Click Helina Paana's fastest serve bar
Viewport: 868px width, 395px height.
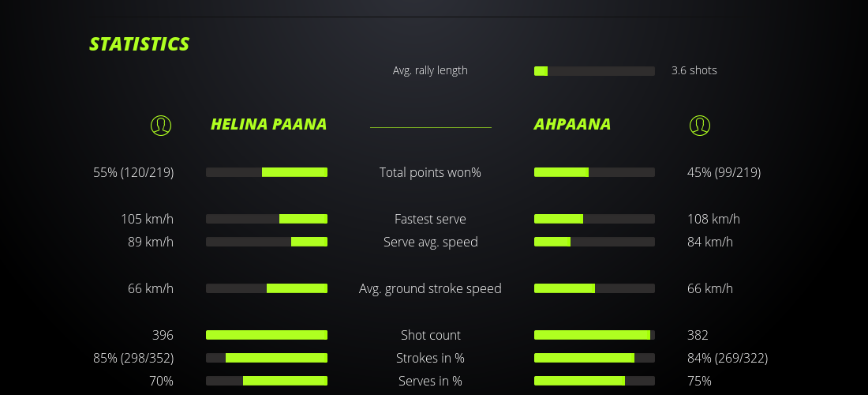(x=267, y=219)
